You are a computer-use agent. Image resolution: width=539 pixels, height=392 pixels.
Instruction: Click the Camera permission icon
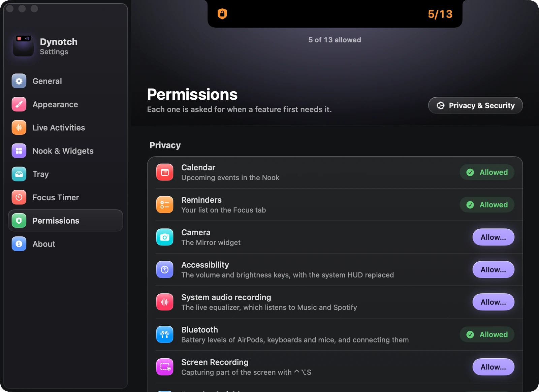[x=165, y=237]
